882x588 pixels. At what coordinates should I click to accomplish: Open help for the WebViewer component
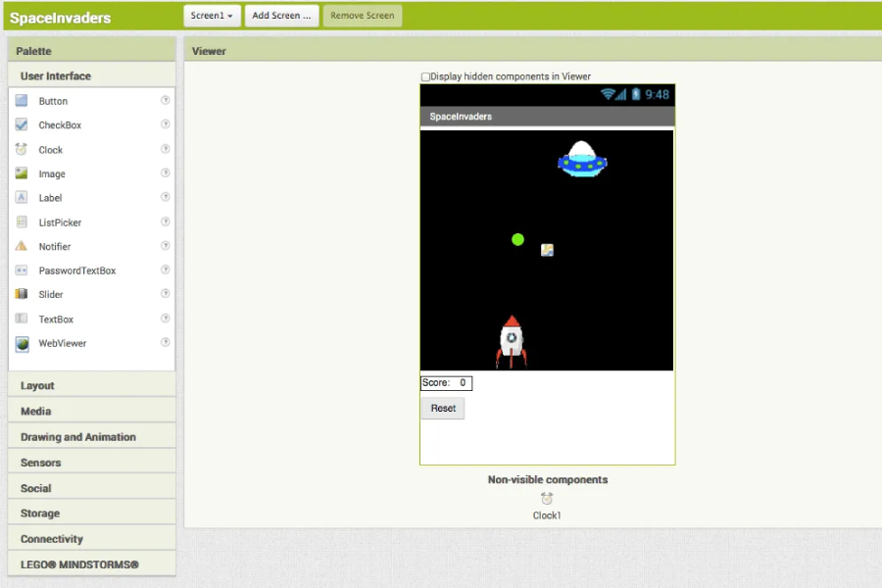click(166, 342)
